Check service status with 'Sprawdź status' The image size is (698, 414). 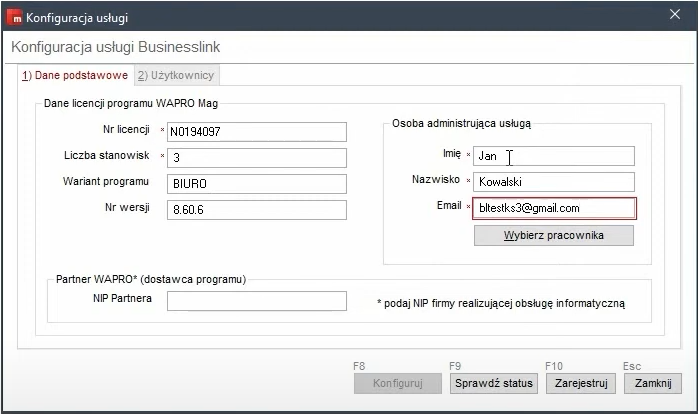pyautogui.click(x=494, y=383)
